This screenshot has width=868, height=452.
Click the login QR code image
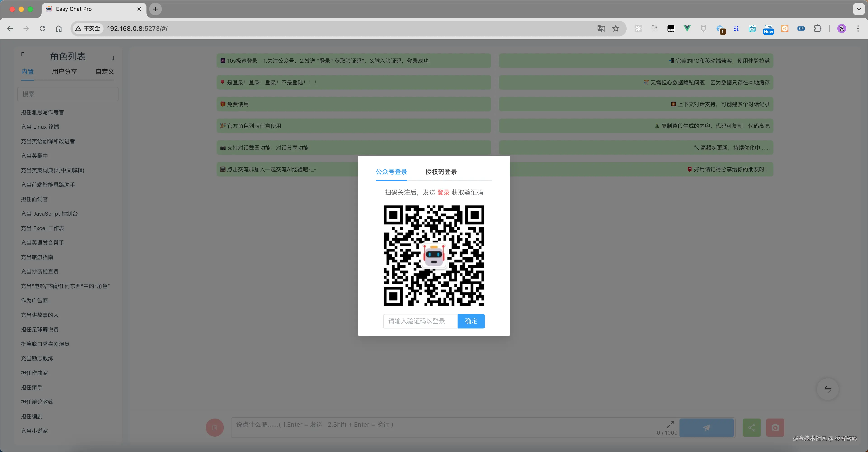(434, 256)
